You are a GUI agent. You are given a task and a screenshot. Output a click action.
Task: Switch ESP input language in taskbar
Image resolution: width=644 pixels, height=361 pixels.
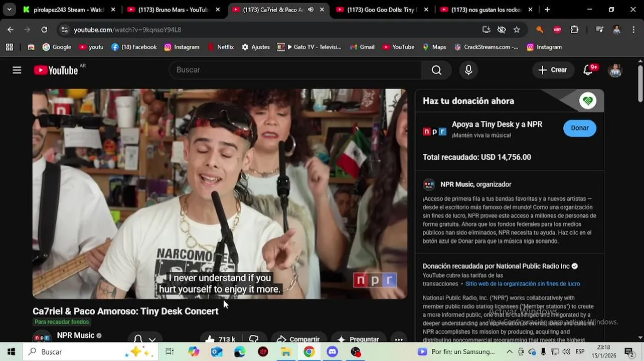(x=580, y=352)
